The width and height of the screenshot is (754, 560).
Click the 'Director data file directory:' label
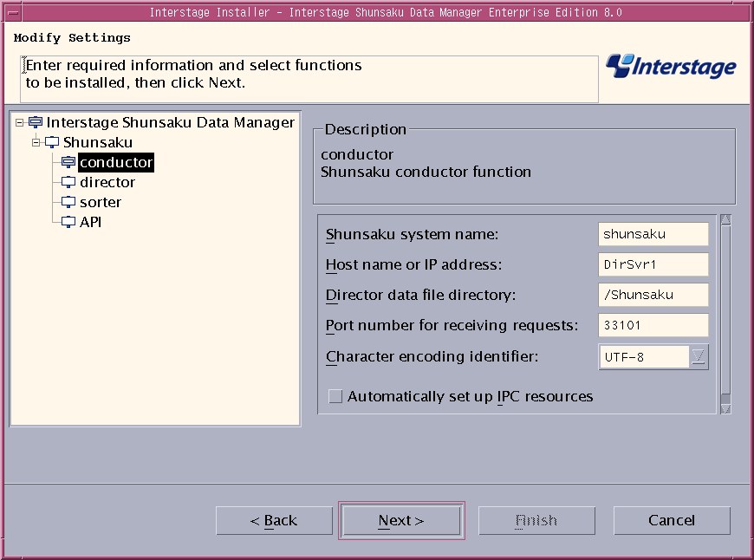[420, 295]
